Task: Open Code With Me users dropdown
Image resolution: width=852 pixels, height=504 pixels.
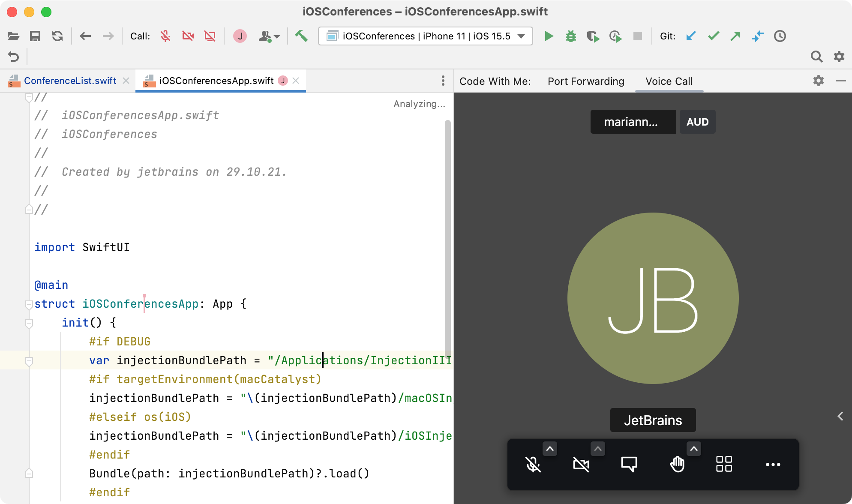Action: tap(269, 36)
